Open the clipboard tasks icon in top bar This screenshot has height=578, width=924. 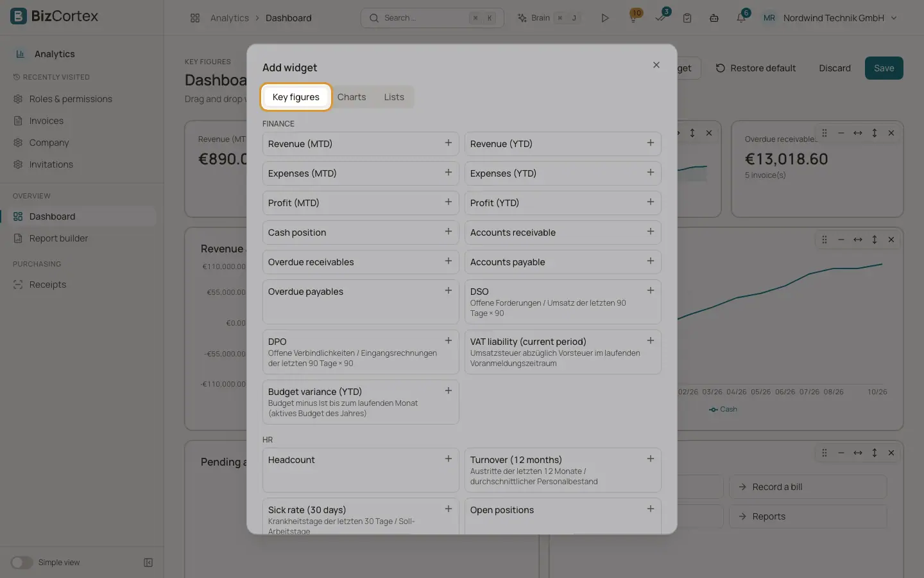pos(687,18)
